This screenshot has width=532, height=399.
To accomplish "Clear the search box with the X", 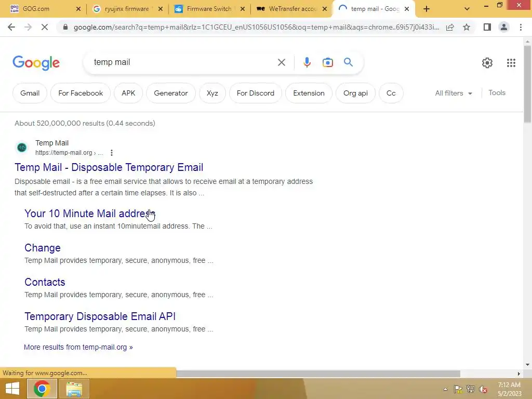I will point(281,62).
